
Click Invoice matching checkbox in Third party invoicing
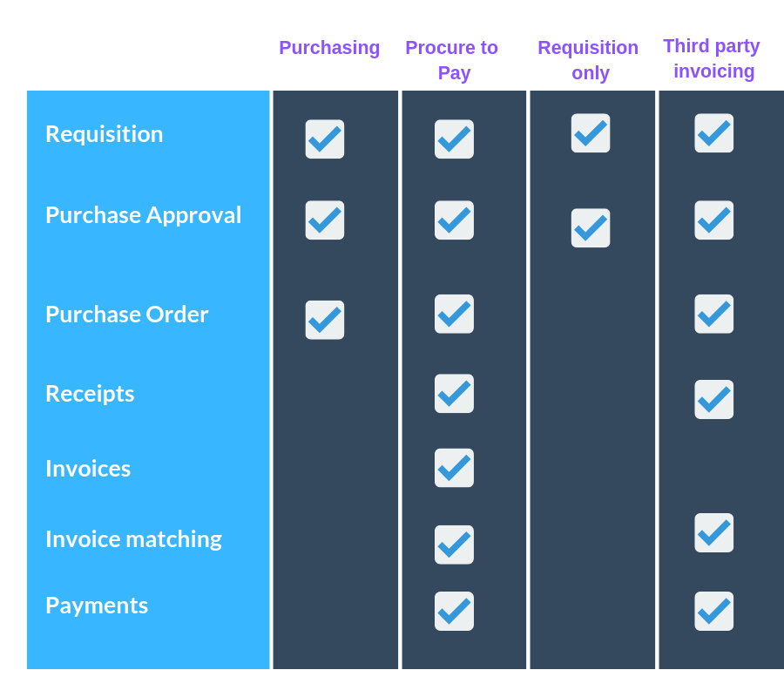pyautogui.click(x=714, y=532)
